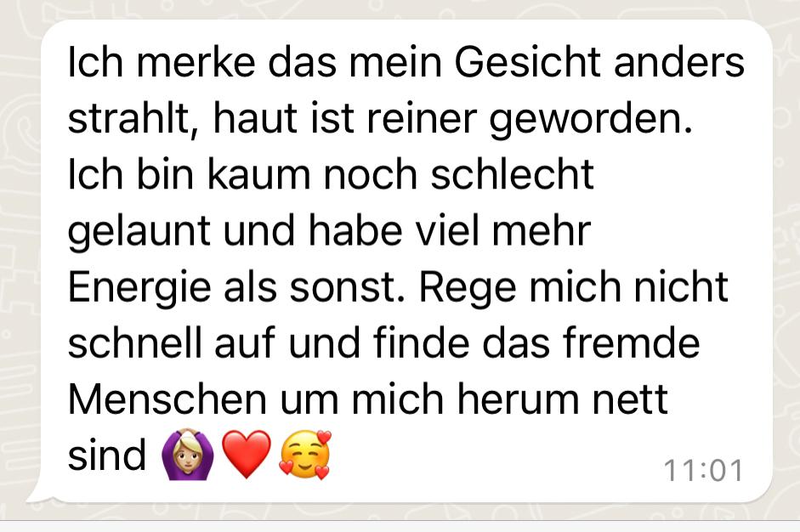Click the word "Gesicht" in the message
Image resolution: width=800 pixels, height=532 pixels.
pos(528,63)
